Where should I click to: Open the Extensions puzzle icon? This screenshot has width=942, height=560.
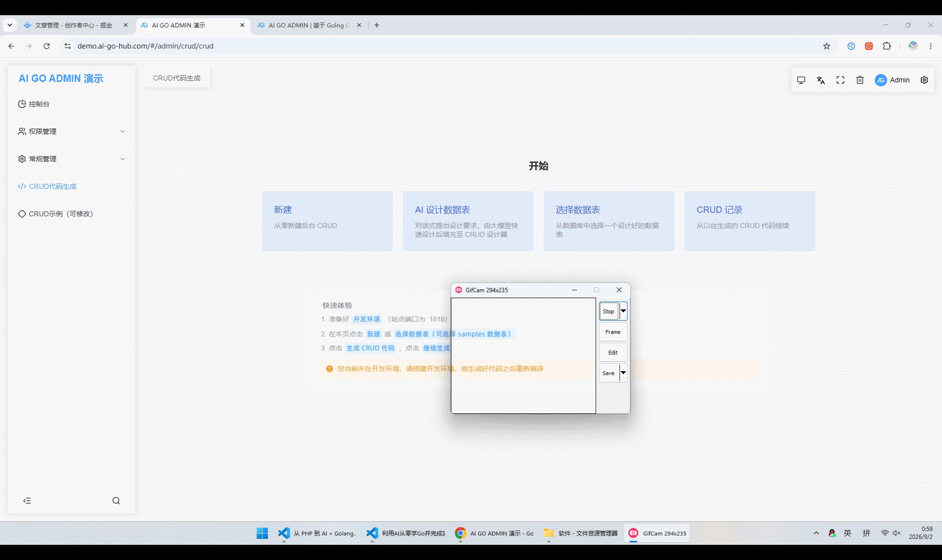pyautogui.click(x=887, y=46)
